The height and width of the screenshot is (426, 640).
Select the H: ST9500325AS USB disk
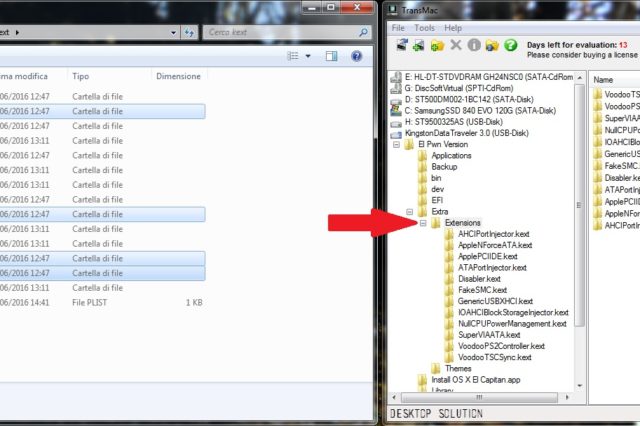click(453, 122)
